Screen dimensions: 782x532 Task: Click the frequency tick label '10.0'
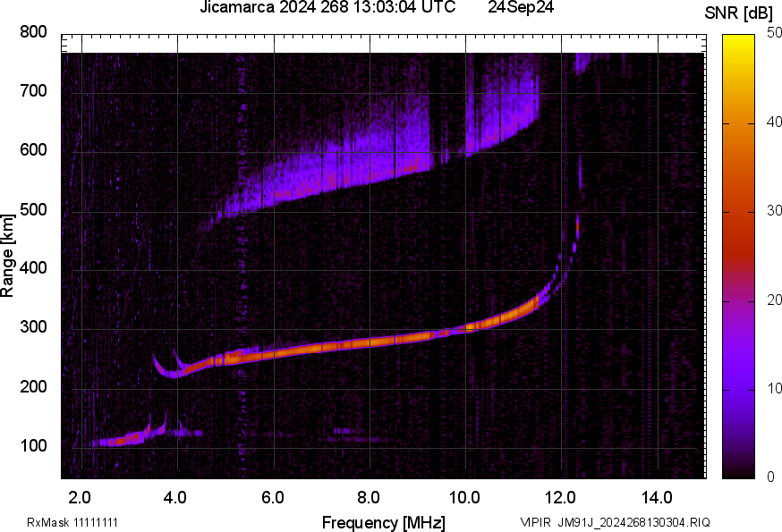464,498
